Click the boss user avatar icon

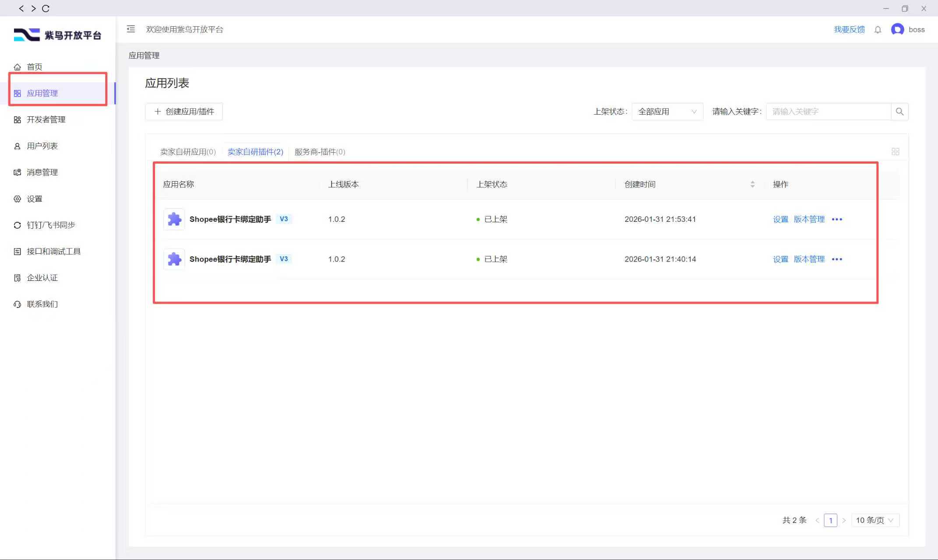coord(897,29)
